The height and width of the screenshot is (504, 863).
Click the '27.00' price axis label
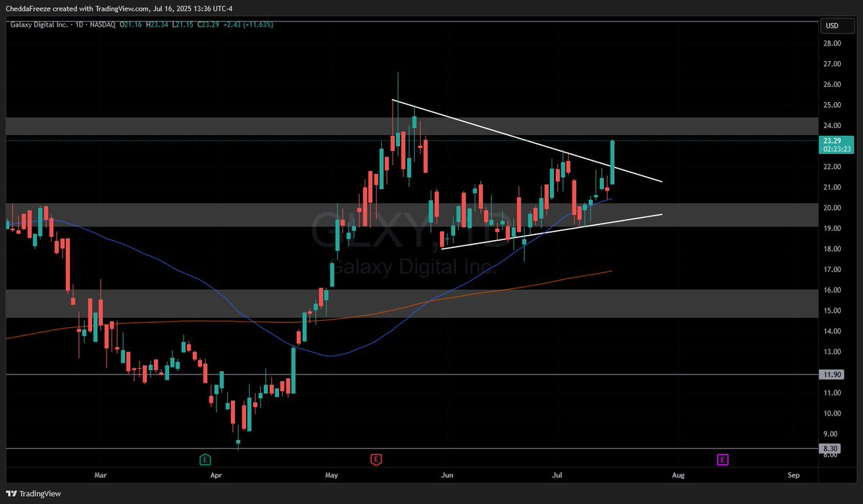(832, 64)
